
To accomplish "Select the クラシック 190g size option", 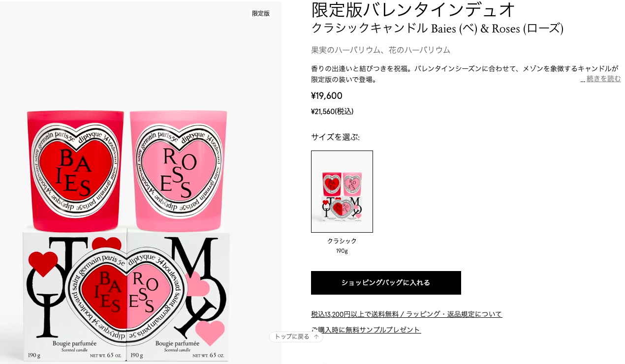I will pos(342,191).
